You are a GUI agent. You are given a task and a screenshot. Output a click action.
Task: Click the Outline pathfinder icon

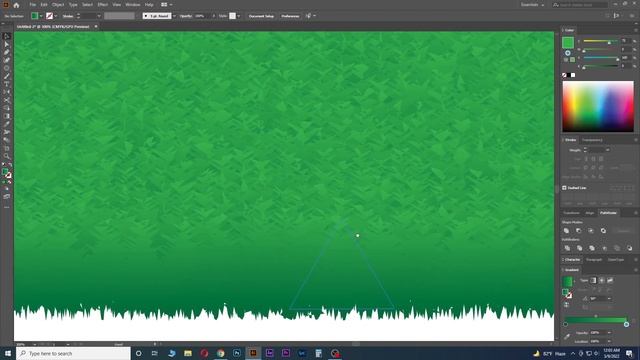(617, 248)
